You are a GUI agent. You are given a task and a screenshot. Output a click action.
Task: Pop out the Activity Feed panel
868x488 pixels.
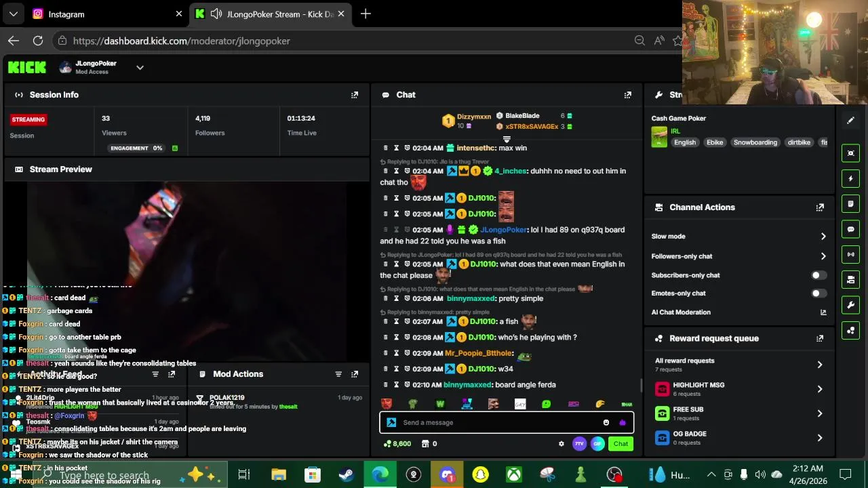pyautogui.click(x=172, y=374)
